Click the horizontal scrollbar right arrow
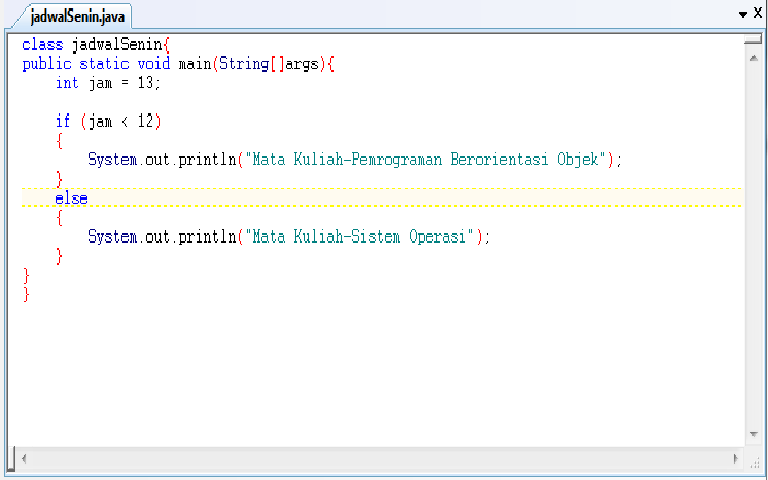768x480 pixels. pyautogui.click(x=736, y=459)
